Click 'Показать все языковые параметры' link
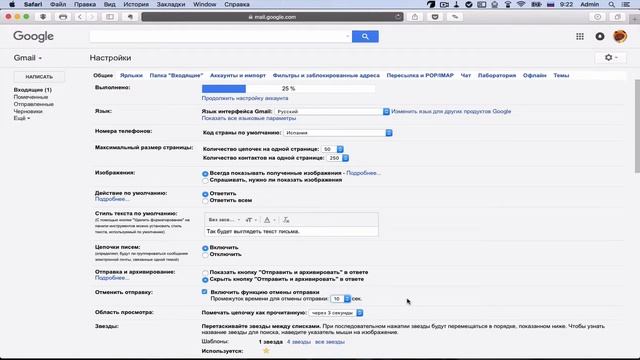 click(x=249, y=118)
